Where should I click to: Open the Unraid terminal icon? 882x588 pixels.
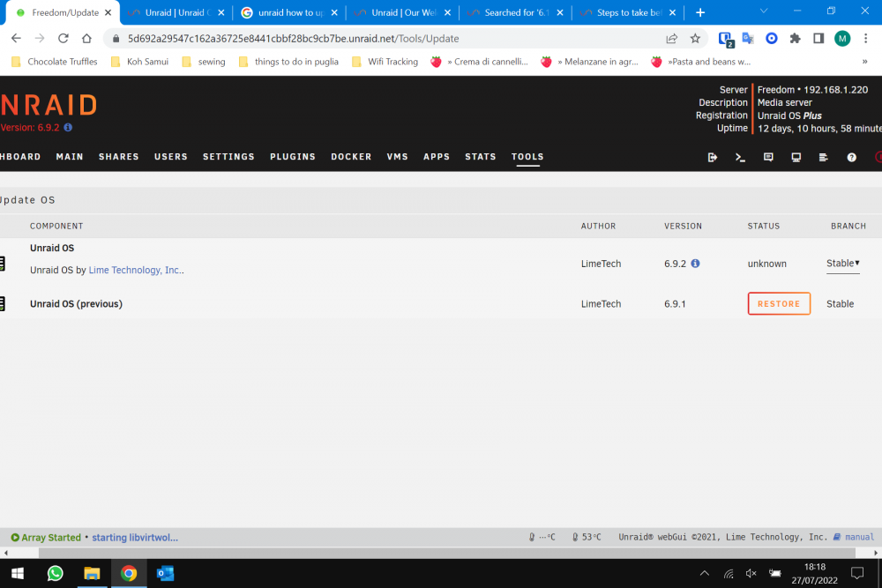pyautogui.click(x=740, y=158)
